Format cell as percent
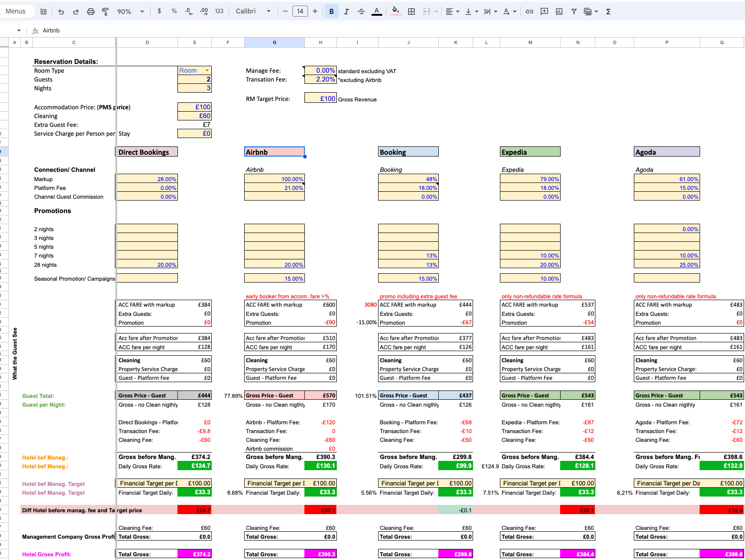 [x=174, y=12]
